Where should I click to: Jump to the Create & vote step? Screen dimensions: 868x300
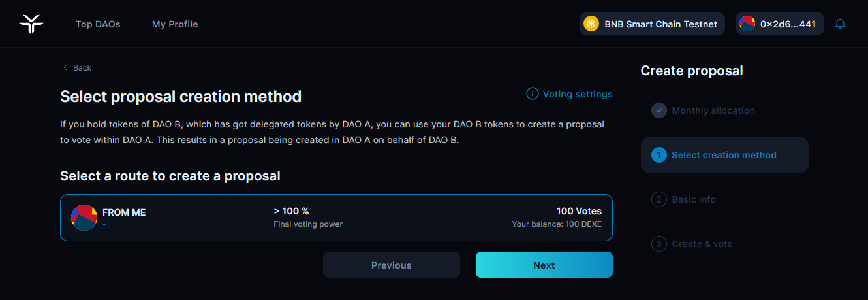pos(702,244)
